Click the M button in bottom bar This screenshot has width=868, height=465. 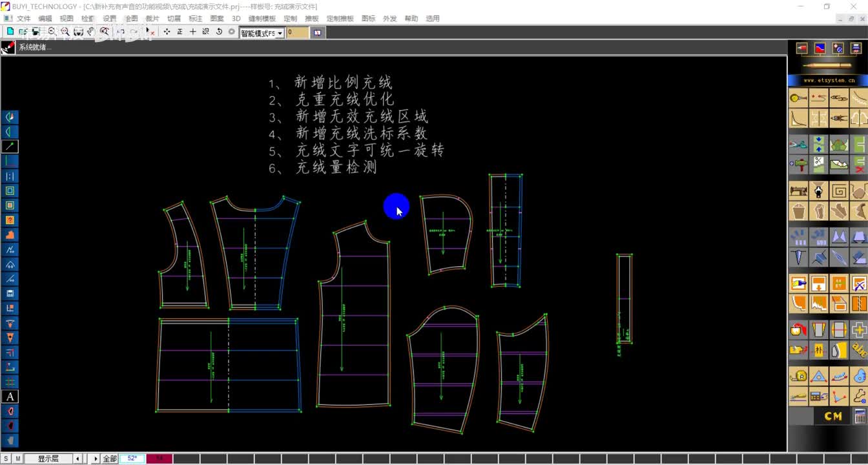click(17, 459)
